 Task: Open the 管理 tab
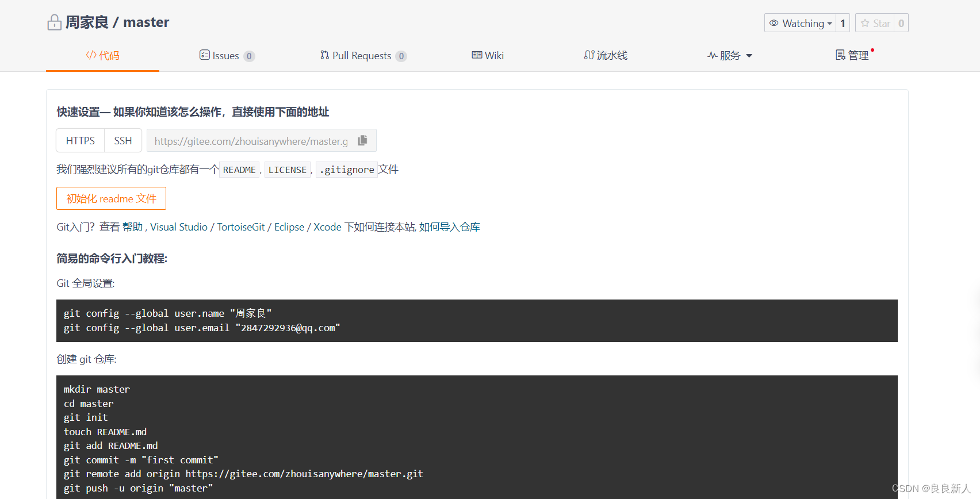click(x=853, y=55)
